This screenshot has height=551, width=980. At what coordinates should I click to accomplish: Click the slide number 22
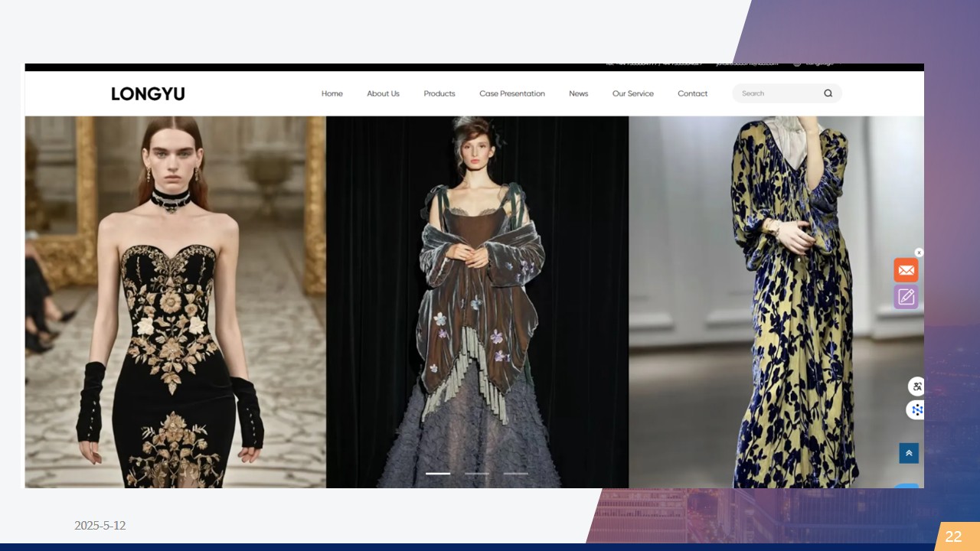(953, 536)
